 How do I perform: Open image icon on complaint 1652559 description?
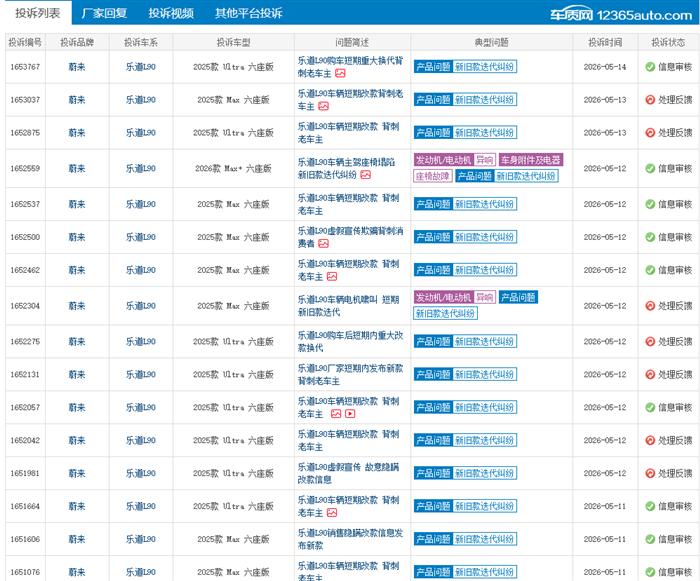[366, 175]
